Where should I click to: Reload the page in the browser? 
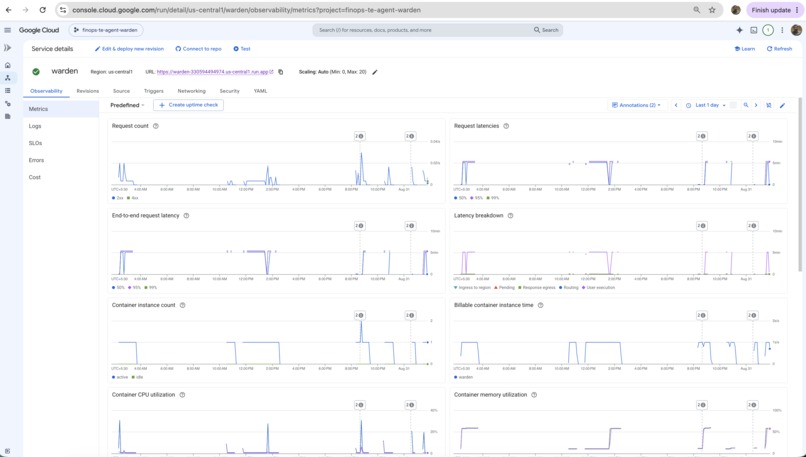click(43, 10)
